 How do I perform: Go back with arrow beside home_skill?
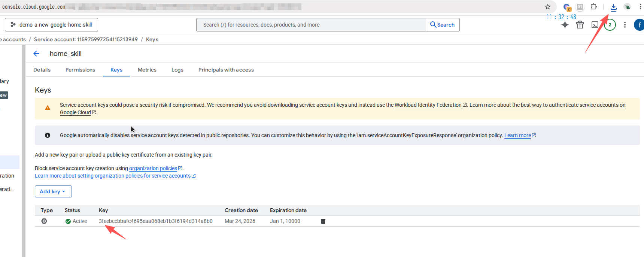pos(36,54)
